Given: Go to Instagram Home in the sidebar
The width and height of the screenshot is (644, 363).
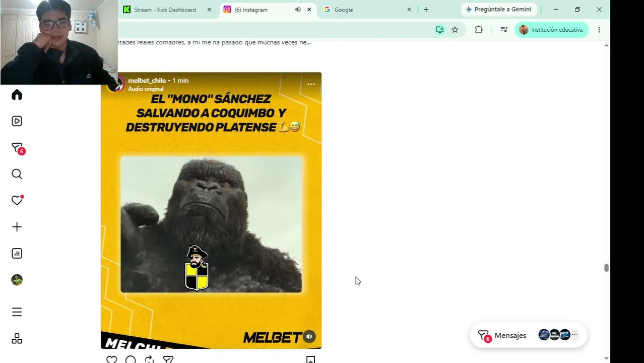Looking at the screenshot, I should coord(17,95).
